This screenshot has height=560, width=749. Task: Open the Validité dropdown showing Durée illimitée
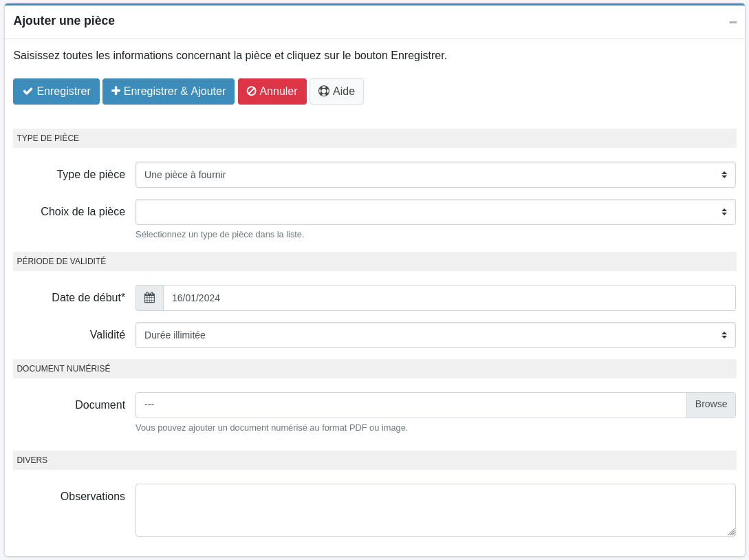(x=435, y=335)
